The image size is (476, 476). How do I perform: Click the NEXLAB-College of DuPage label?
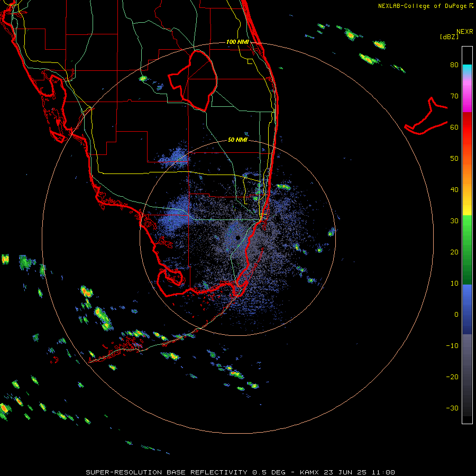point(423,6)
